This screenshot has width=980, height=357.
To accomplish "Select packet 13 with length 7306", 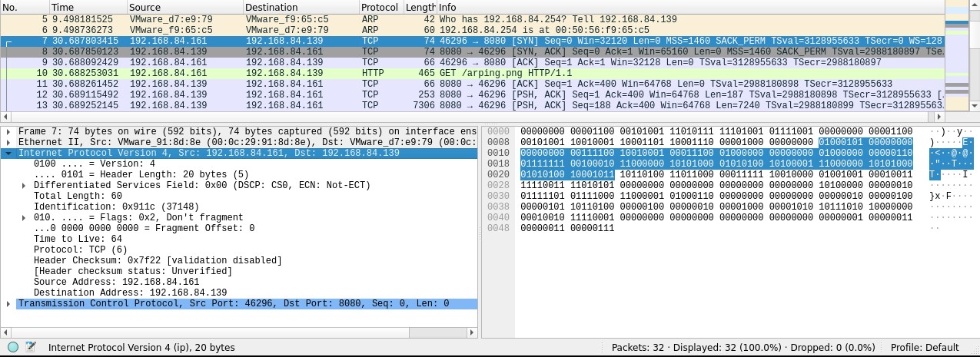I will point(472,105).
